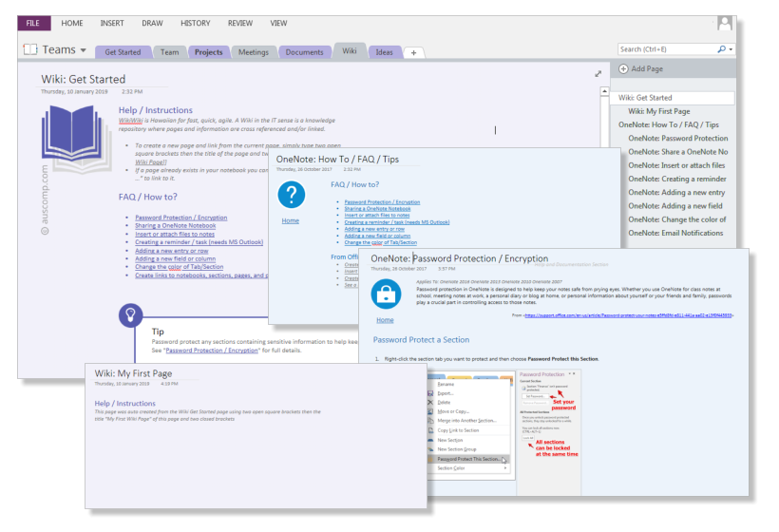Switch to Documents section tab
Viewport: 779px width, 532px height.
coord(305,51)
